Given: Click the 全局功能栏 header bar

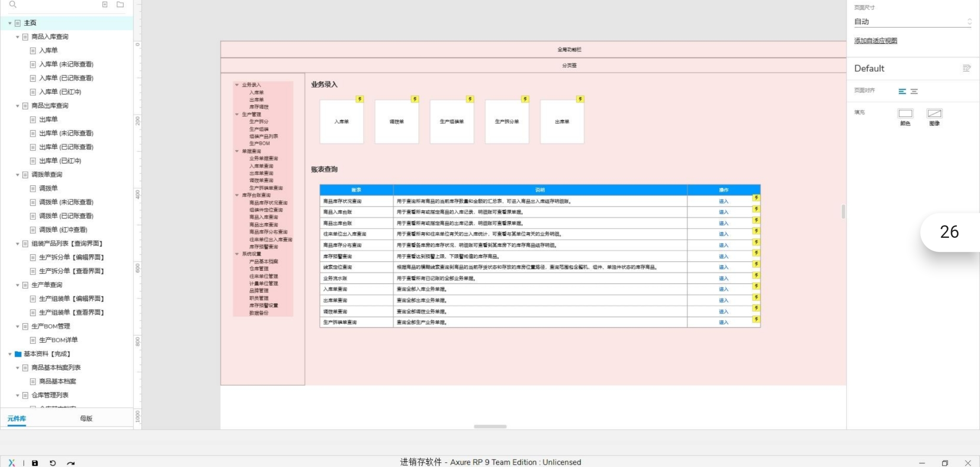Looking at the screenshot, I should point(533,49).
